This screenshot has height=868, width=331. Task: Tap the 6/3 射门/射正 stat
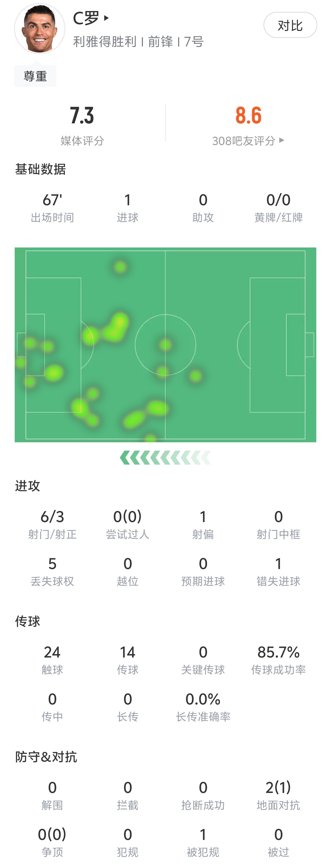pyautogui.click(x=52, y=524)
